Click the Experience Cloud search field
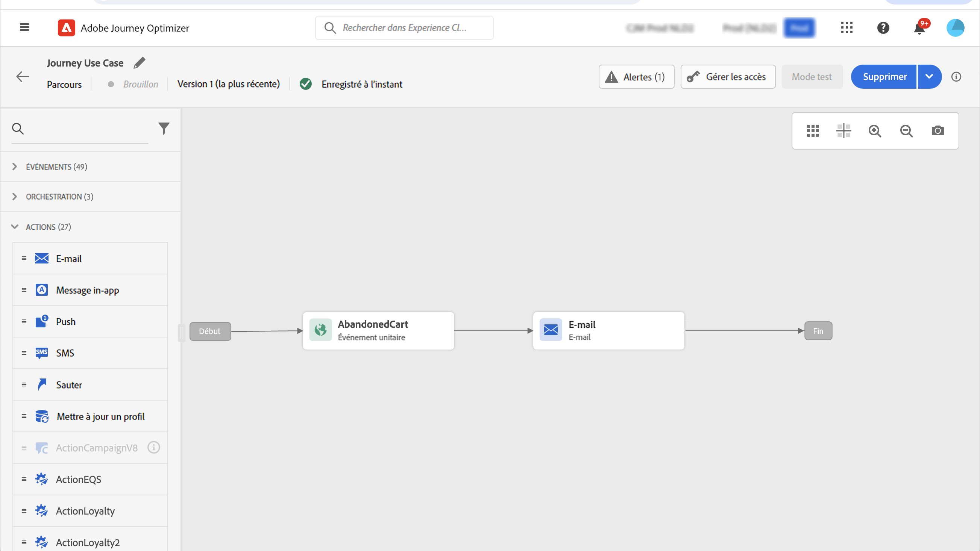Viewport: 980px width, 551px height. (x=404, y=28)
